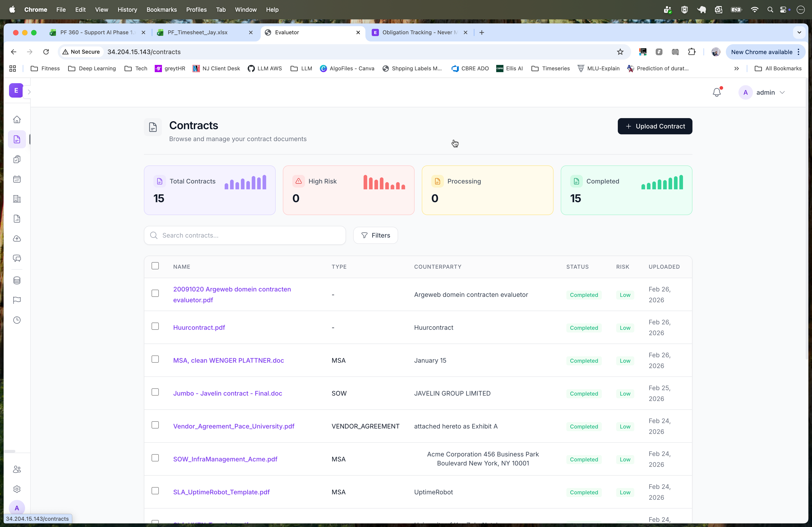Open the Bookmarks menu in the menu bar
Viewport: 812px width, 527px height.
click(161, 9)
